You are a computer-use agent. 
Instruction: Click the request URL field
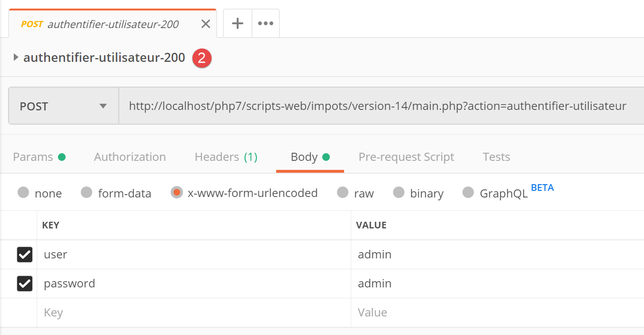[x=377, y=106]
